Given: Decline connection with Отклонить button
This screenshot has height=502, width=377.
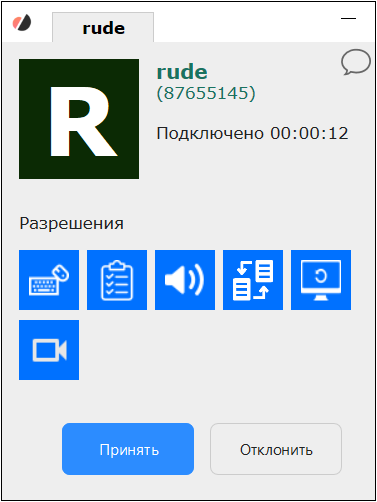Looking at the screenshot, I should coord(276,449).
